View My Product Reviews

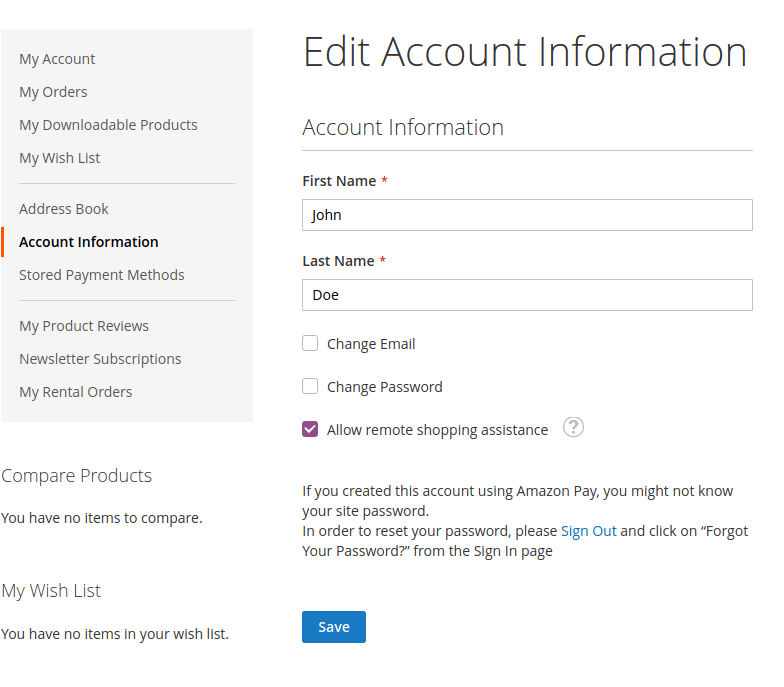pos(84,326)
